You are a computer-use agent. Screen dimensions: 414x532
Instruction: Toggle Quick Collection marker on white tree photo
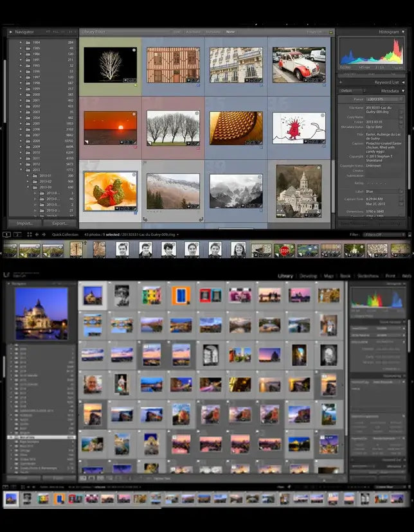pos(134,50)
